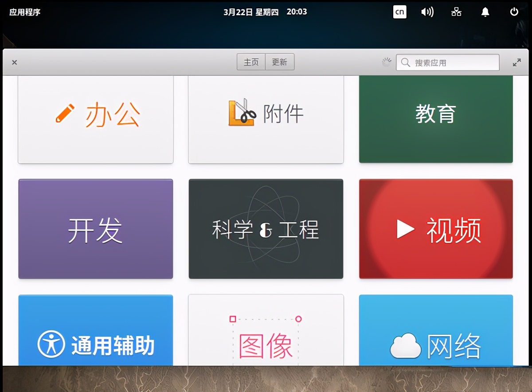The width and height of the screenshot is (532, 392).
Task: Open the 科学 & 工程 category
Action: click(x=265, y=229)
